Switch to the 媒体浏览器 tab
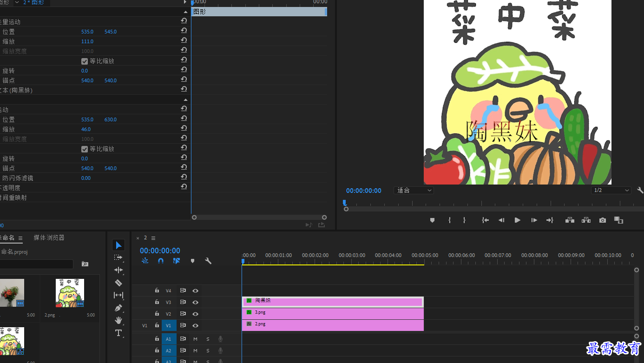This screenshot has height=363, width=644. coord(49,238)
